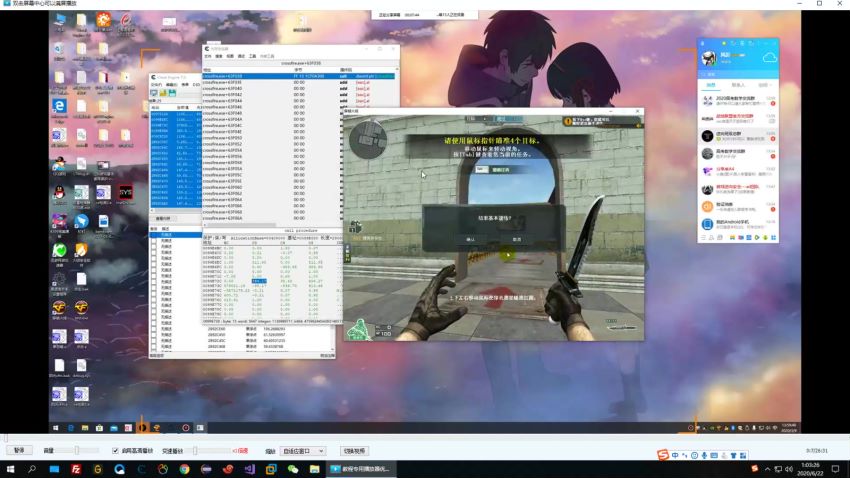Open Tools menu in memory viewer
The width and height of the screenshot is (850, 478).
click(252, 56)
